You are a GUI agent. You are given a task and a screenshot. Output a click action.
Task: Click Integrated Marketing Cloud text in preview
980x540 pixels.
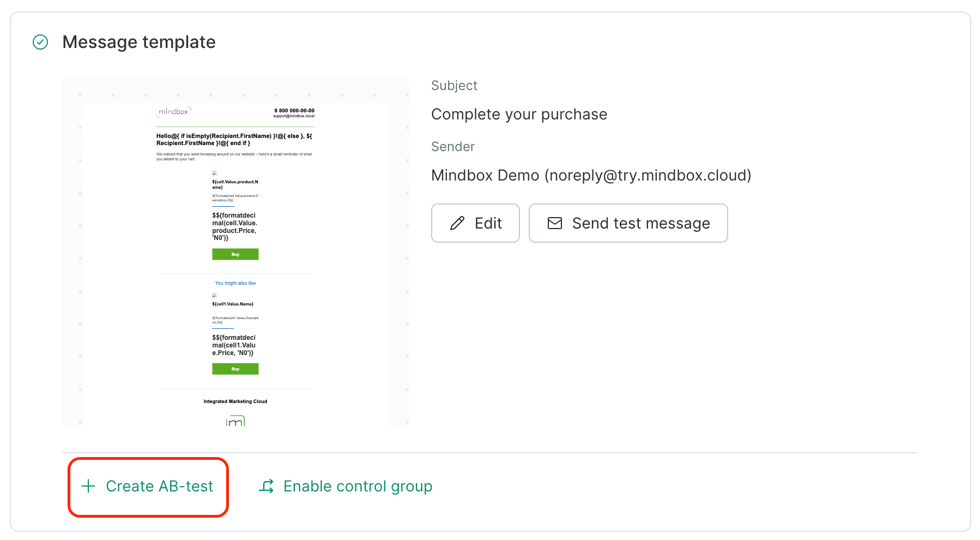(x=235, y=401)
